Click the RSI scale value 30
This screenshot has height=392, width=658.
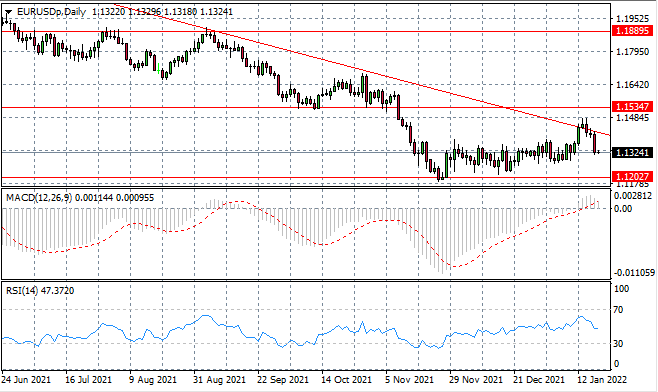[618, 343]
